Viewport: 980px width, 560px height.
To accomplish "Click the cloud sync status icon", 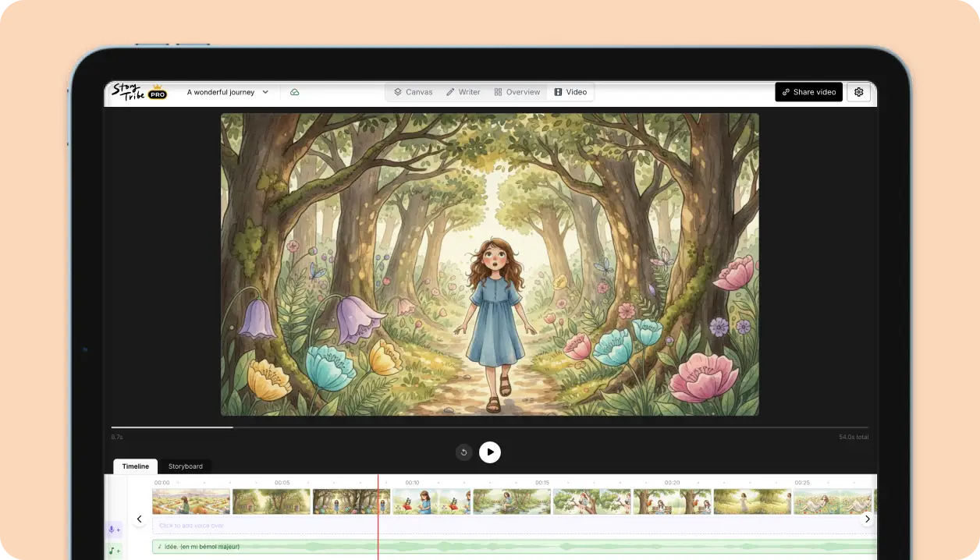I will pyautogui.click(x=295, y=92).
